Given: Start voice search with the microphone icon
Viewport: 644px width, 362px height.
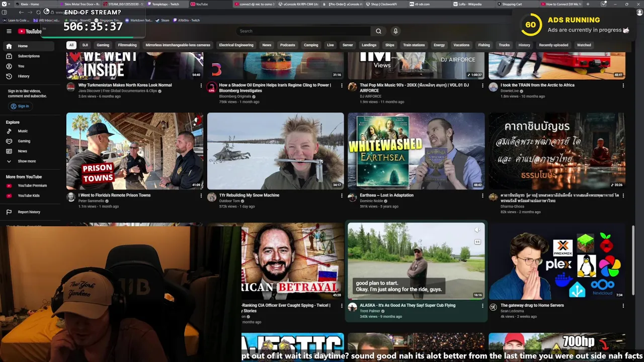Looking at the screenshot, I should (x=395, y=31).
